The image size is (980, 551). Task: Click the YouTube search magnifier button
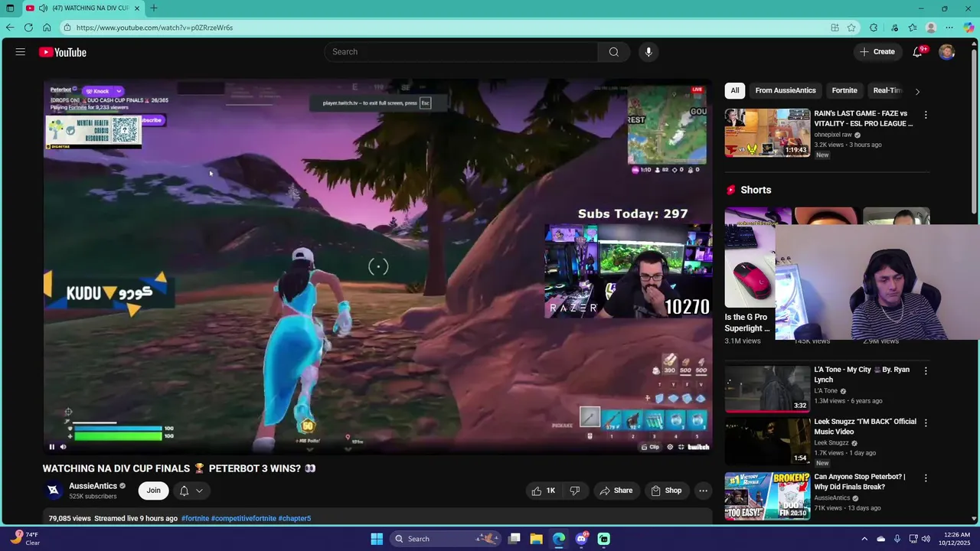pyautogui.click(x=613, y=52)
